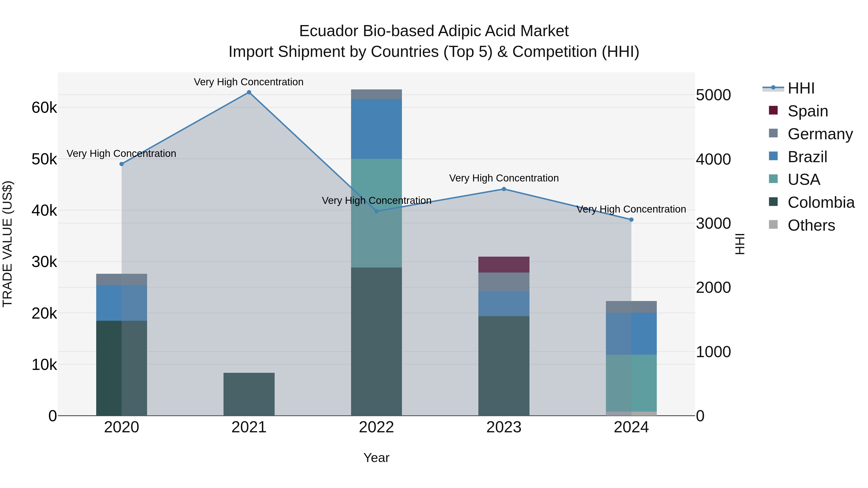Click the '10k' left axis tick label

point(44,364)
